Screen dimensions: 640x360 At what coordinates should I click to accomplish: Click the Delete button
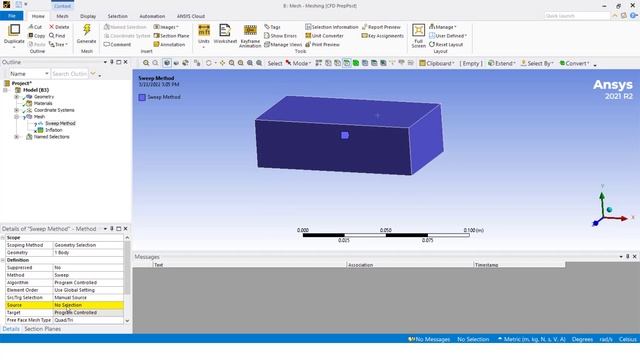point(59,27)
